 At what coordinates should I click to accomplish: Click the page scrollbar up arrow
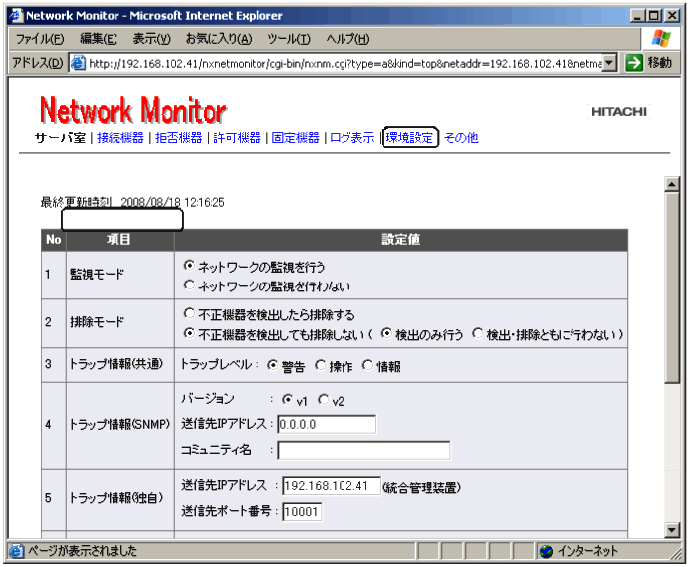pos(672,184)
